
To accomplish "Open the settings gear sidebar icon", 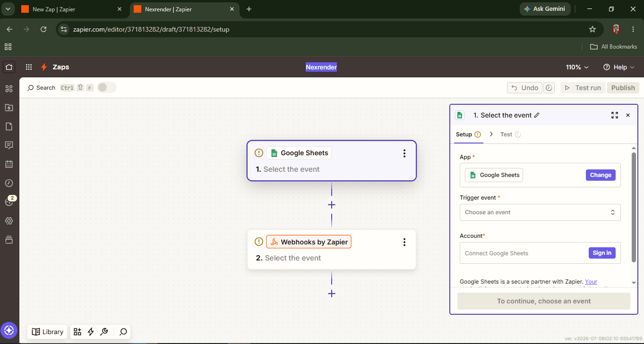I will coord(9,221).
